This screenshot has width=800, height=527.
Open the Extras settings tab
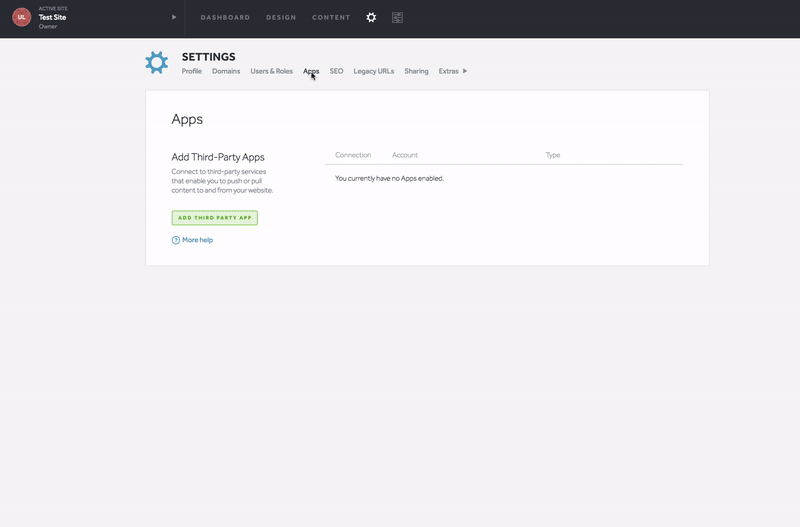[x=448, y=71]
